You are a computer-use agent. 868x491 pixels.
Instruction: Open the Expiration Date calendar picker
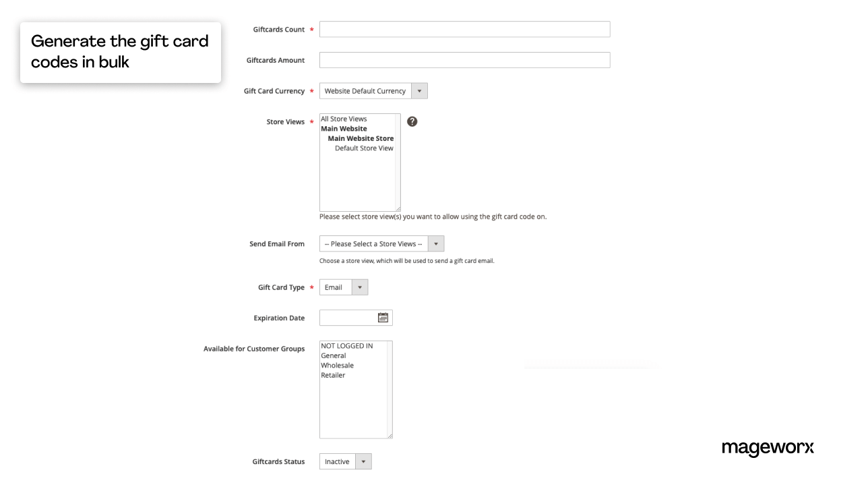[x=383, y=318]
